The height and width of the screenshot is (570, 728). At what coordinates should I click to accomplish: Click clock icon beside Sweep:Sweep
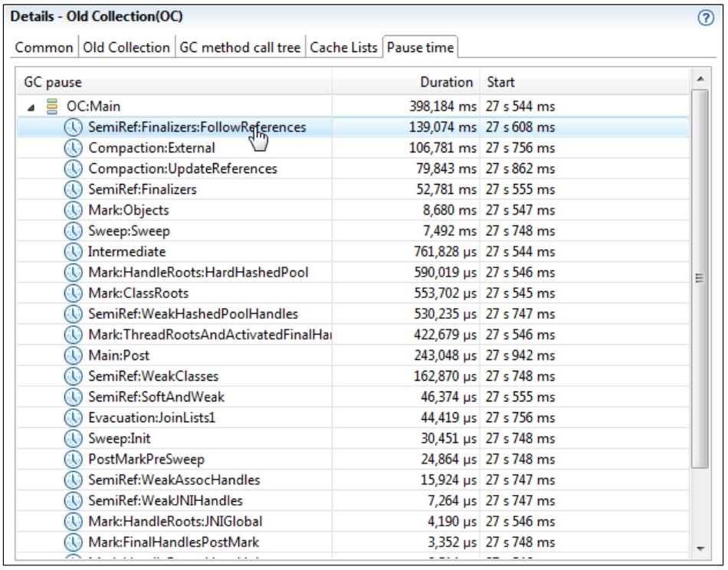[73, 231]
